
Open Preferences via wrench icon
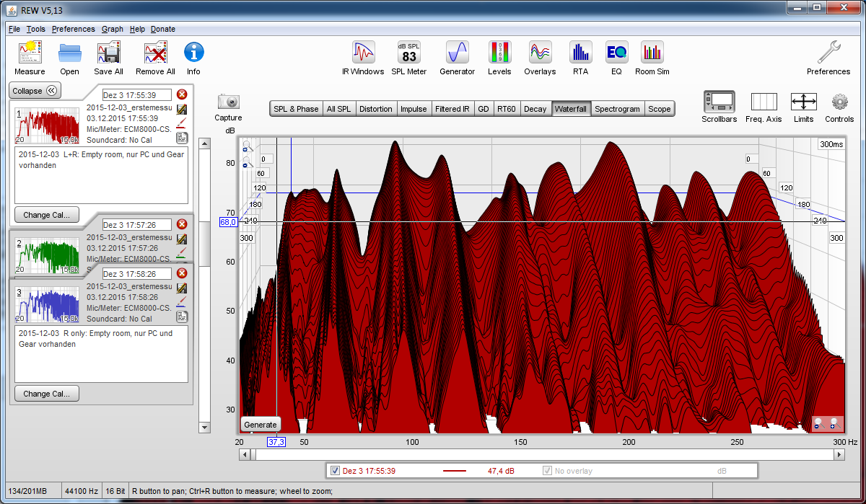[x=828, y=53]
